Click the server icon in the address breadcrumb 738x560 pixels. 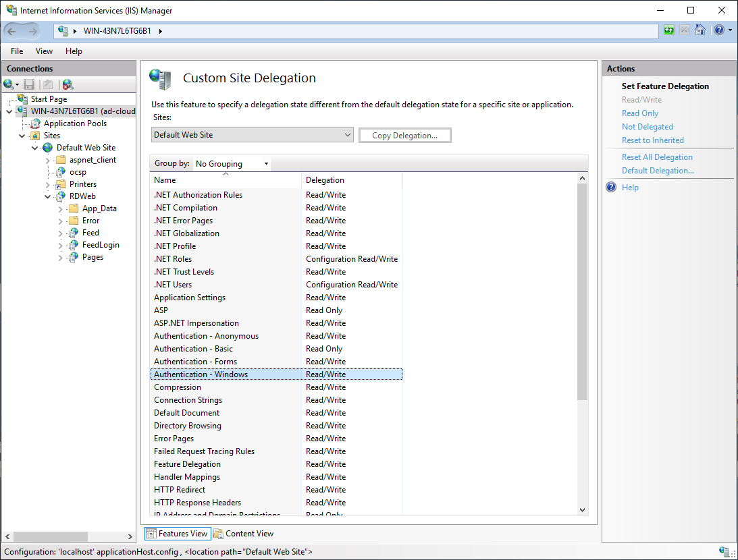[63, 31]
